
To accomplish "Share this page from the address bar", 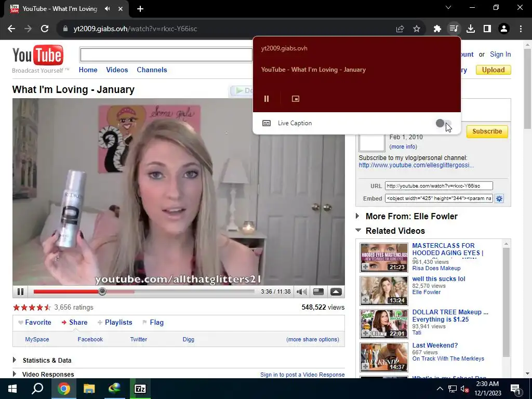I will (400, 29).
